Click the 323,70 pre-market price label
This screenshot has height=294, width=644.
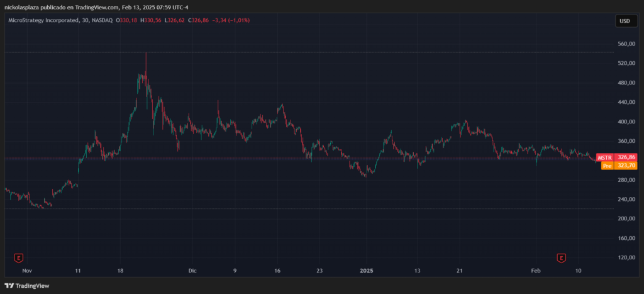627,166
